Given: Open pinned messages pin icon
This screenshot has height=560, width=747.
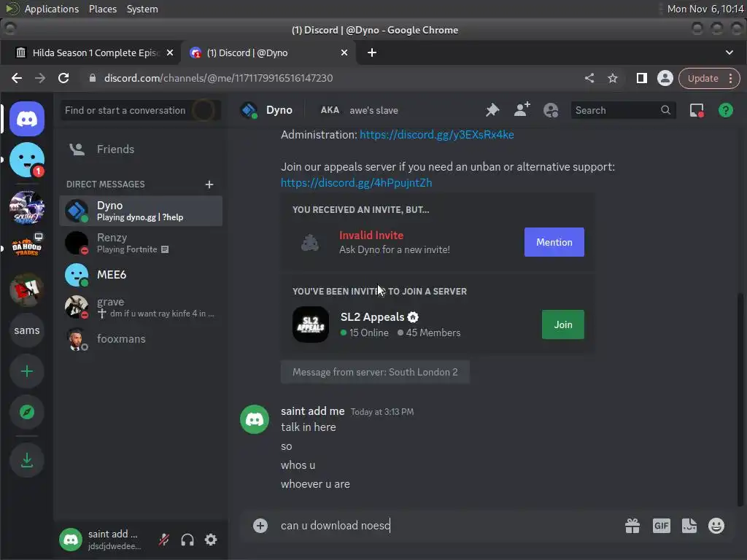Looking at the screenshot, I should (x=492, y=110).
